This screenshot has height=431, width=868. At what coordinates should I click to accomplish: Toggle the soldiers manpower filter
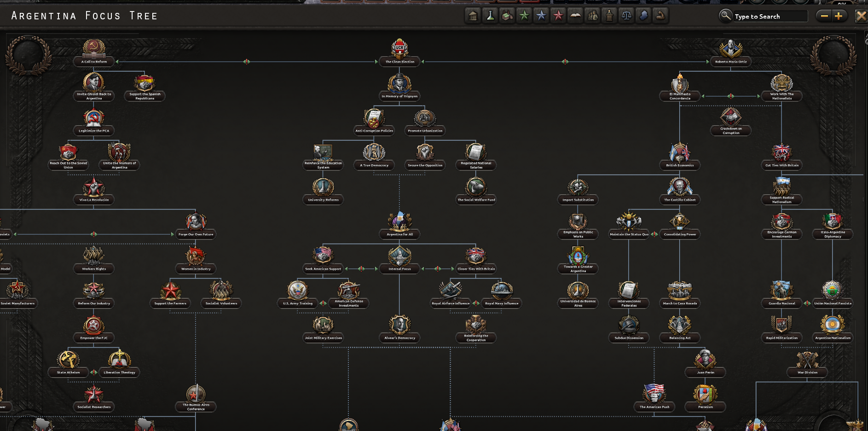pos(593,16)
